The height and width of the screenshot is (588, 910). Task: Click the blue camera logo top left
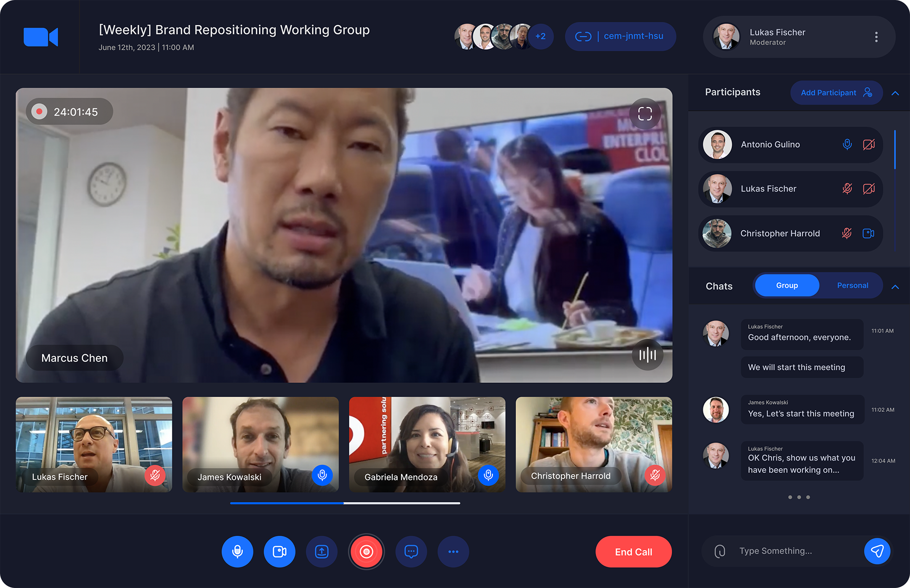pyautogui.click(x=41, y=37)
